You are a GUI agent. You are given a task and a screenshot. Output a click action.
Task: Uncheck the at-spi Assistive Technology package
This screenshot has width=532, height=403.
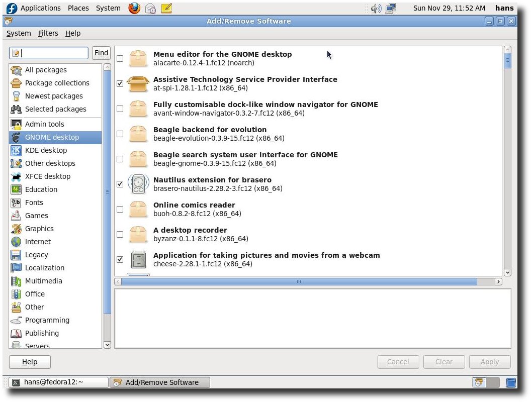point(120,84)
